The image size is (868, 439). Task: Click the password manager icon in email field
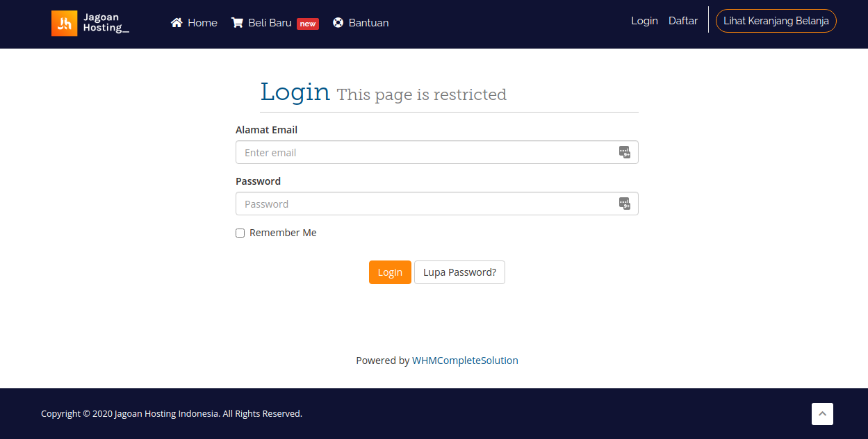coord(625,152)
